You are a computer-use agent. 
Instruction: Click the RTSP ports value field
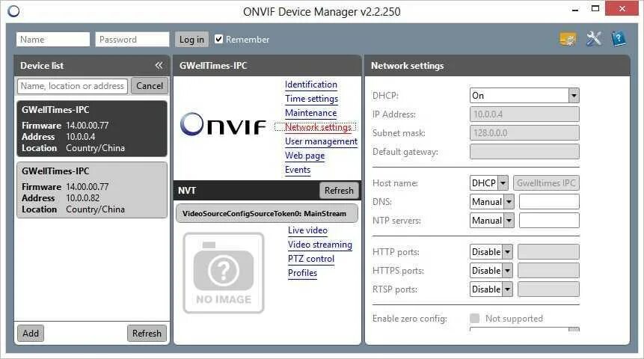pyautogui.click(x=548, y=289)
